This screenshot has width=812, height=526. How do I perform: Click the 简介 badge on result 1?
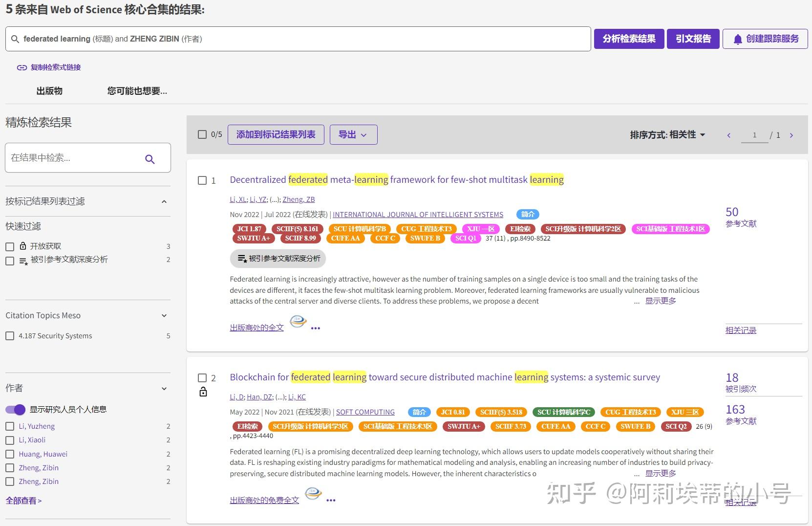528,214
